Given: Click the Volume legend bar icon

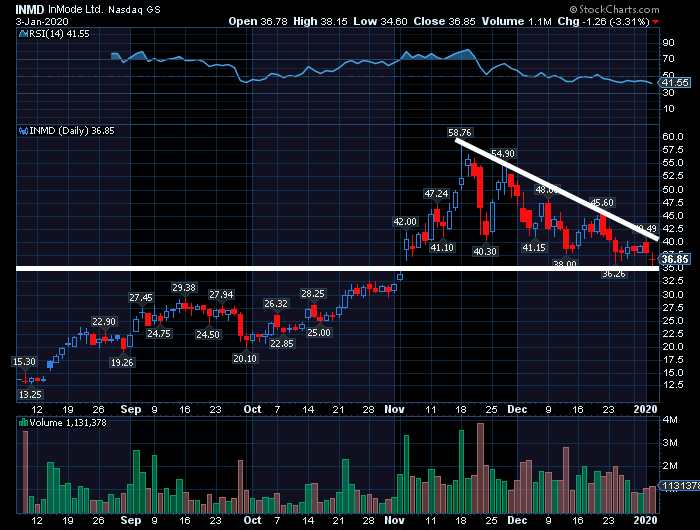Looking at the screenshot, I should click(23, 422).
